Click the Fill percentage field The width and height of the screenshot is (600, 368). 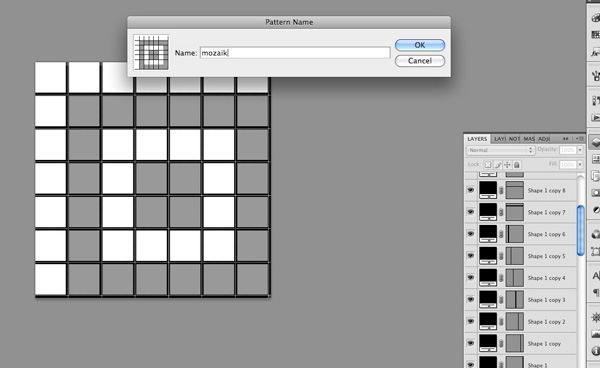coord(568,165)
